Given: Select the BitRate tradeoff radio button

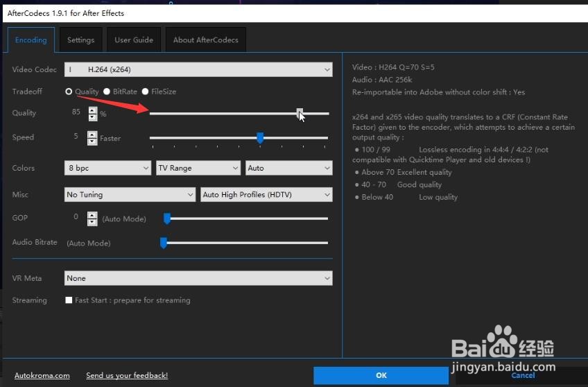Looking at the screenshot, I should pos(107,92).
